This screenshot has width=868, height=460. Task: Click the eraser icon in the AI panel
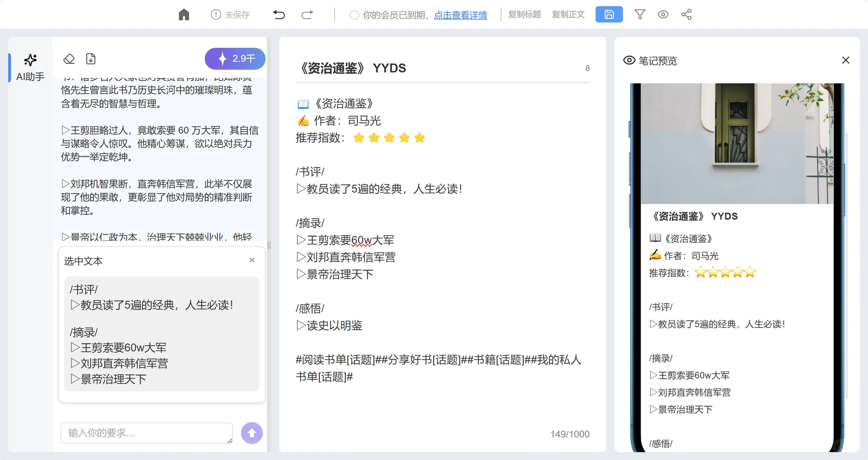tap(69, 59)
